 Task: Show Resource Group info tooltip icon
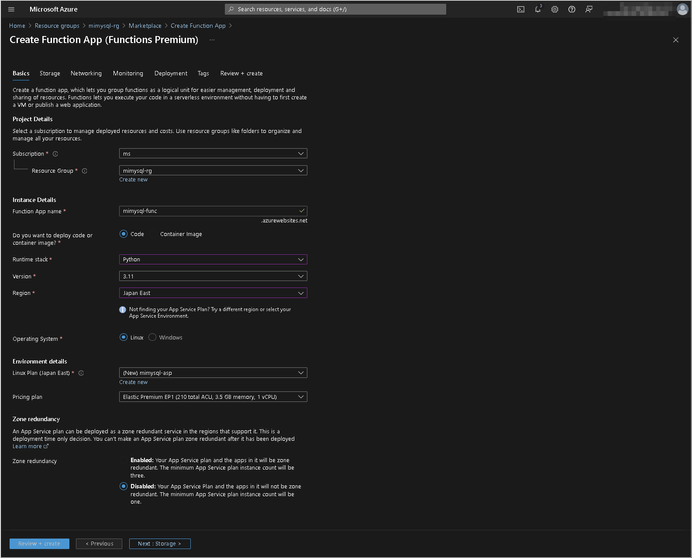(x=85, y=171)
